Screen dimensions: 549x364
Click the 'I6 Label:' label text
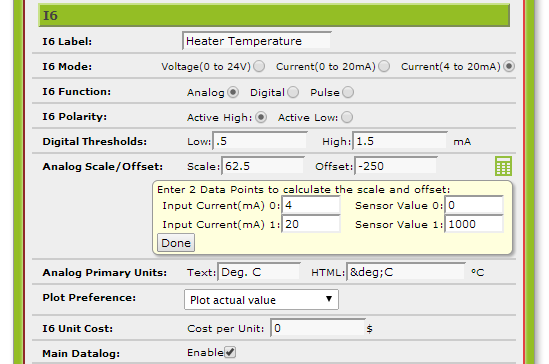point(67,41)
